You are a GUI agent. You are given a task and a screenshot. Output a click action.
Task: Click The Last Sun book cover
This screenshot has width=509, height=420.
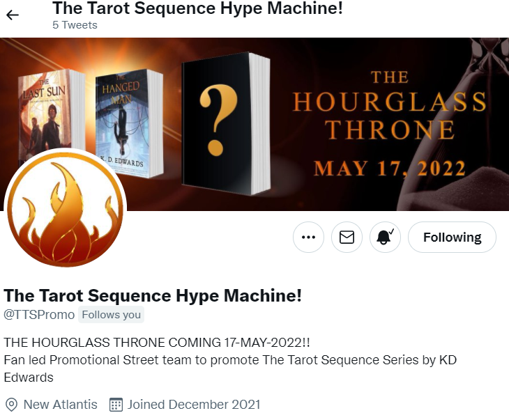click(x=52, y=114)
